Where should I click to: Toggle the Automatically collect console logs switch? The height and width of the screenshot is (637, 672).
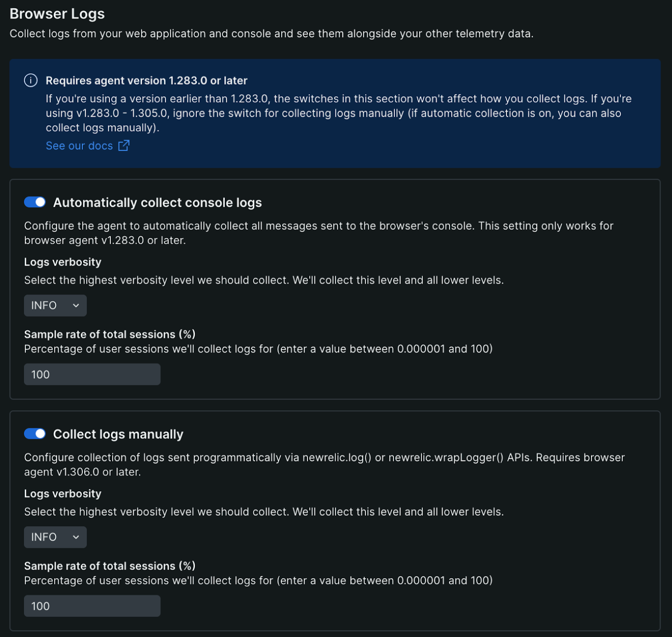tap(35, 202)
